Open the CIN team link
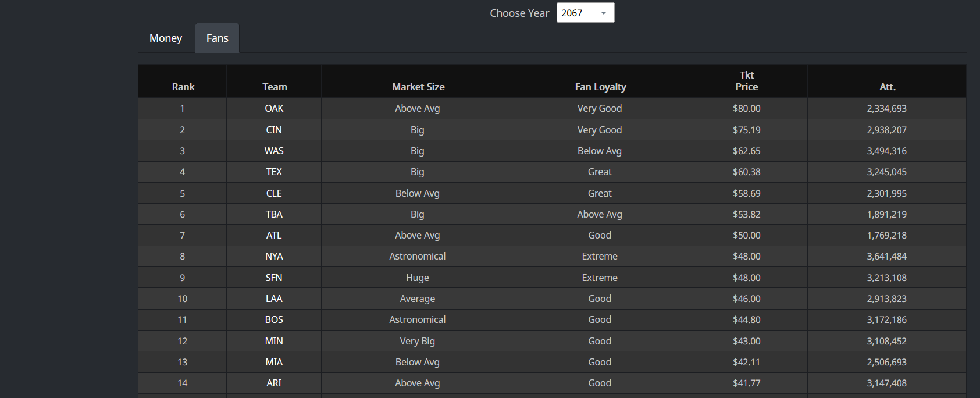 tap(274, 130)
